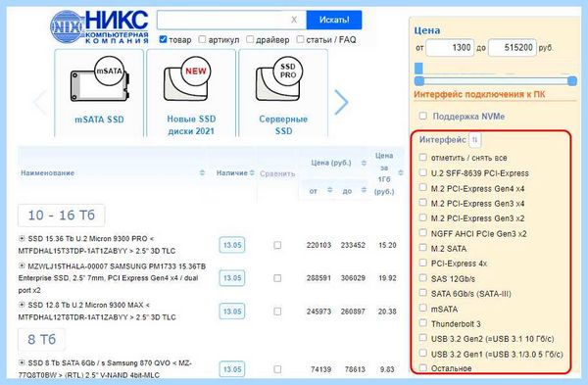Select M.2 PCI-Express Gen4 x4 interface
588x385 pixels.
click(423, 187)
